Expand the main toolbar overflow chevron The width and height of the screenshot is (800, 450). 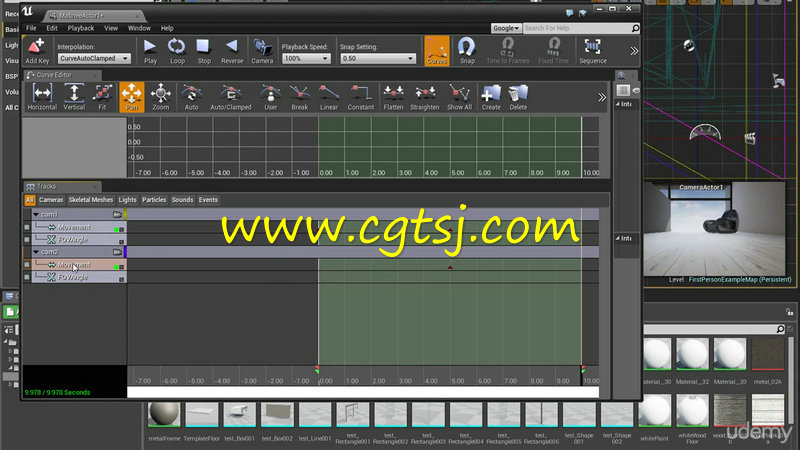click(x=634, y=51)
